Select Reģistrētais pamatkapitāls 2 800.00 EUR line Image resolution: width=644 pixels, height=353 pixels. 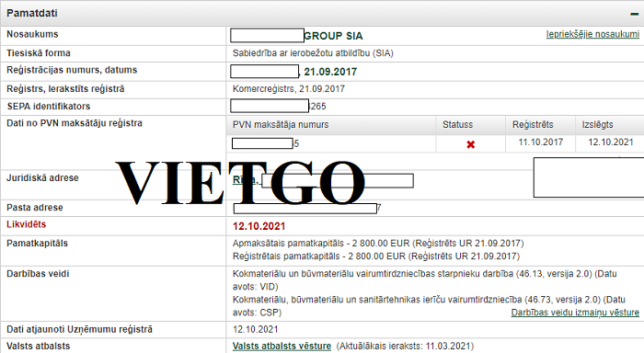(376, 256)
